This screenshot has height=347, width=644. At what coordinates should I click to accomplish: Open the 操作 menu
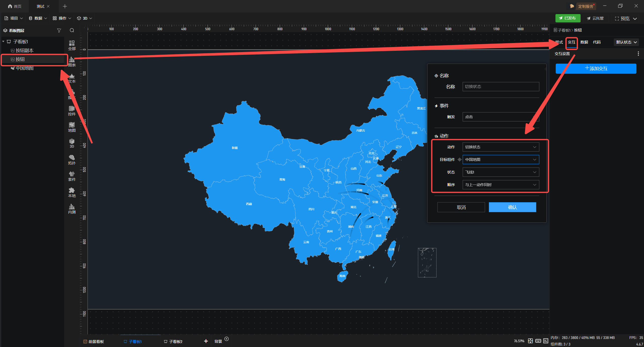(62, 18)
